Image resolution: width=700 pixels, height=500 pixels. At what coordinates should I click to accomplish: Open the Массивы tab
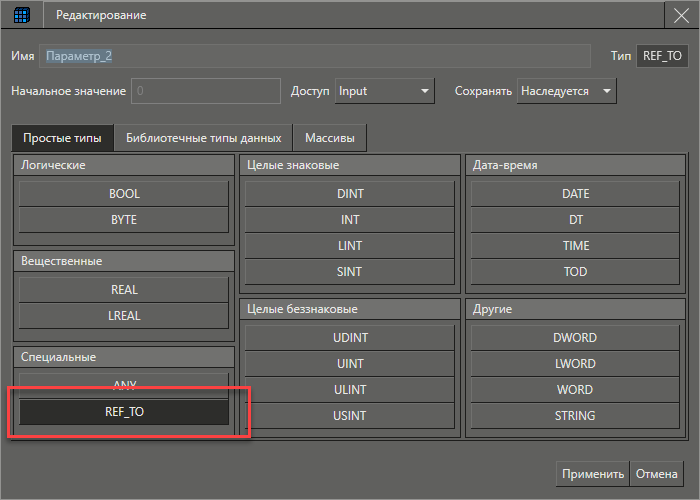click(x=329, y=137)
